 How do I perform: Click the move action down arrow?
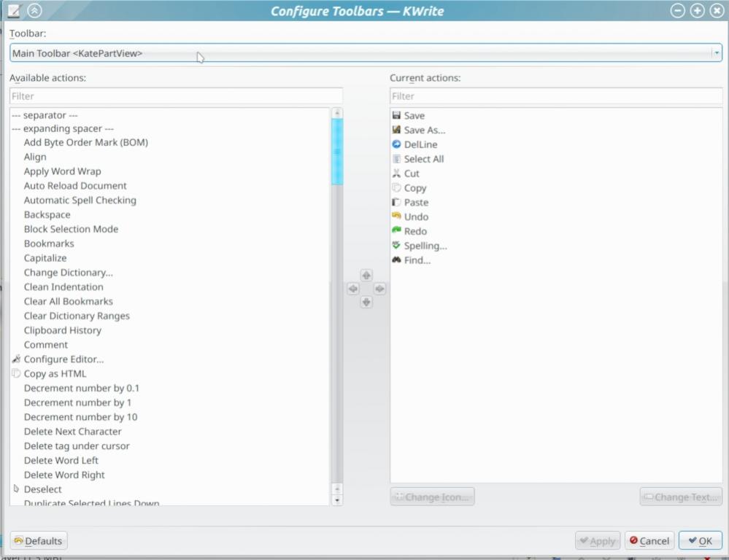coord(366,302)
